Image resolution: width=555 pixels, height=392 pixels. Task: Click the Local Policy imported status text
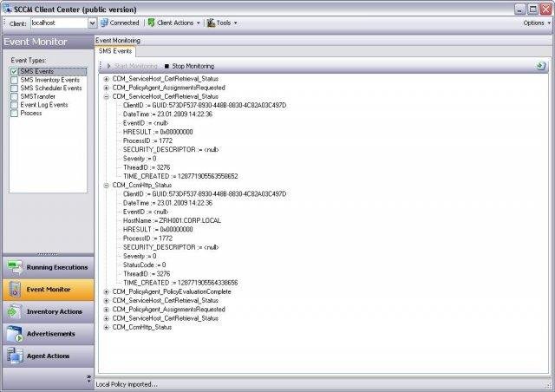click(127, 384)
